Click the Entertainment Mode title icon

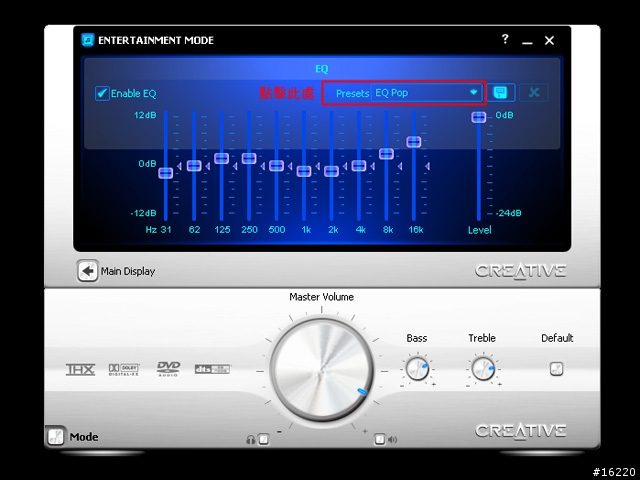point(87,40)
